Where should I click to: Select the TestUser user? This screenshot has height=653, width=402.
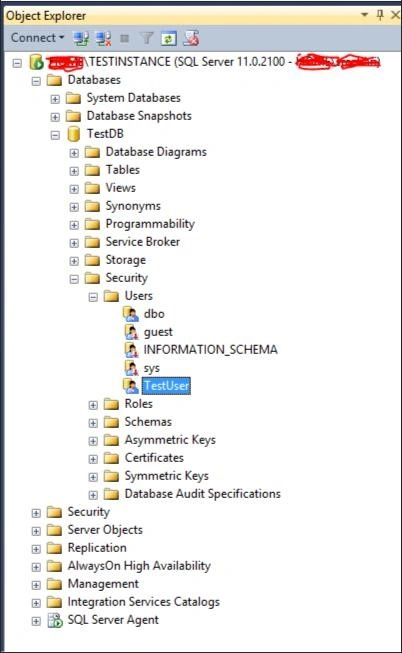pos(167,386)
